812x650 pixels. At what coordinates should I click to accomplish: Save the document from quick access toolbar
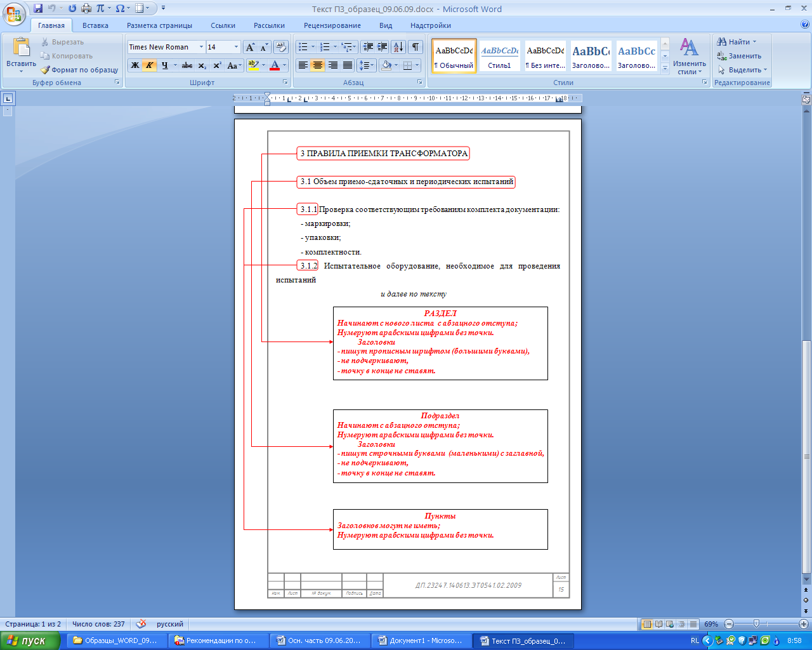point(38,8)
